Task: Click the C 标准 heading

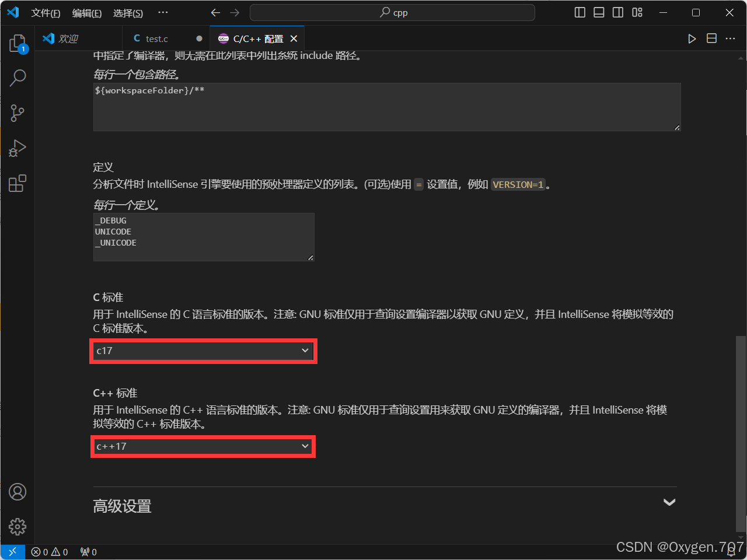Action: click(108, 297)
